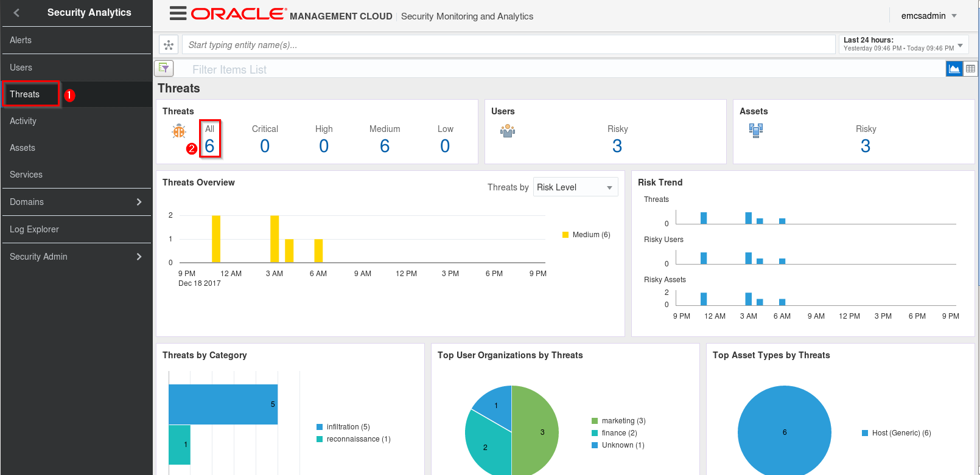Viewport: 980px width, 475px height.
Task: Open the hamburger navigation menu
Action: pos(178,13)
